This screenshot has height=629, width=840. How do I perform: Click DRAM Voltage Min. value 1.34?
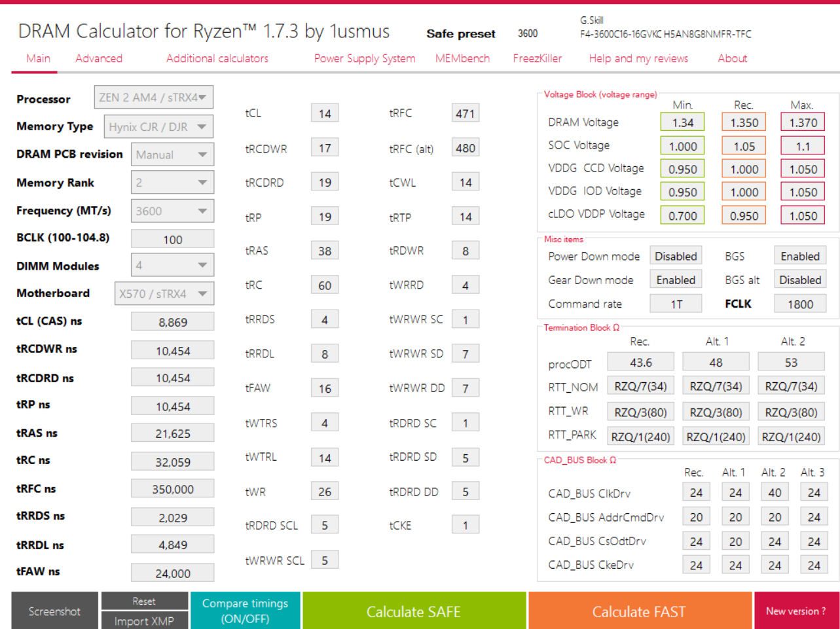pyautogui.click(x=682, y=122)
